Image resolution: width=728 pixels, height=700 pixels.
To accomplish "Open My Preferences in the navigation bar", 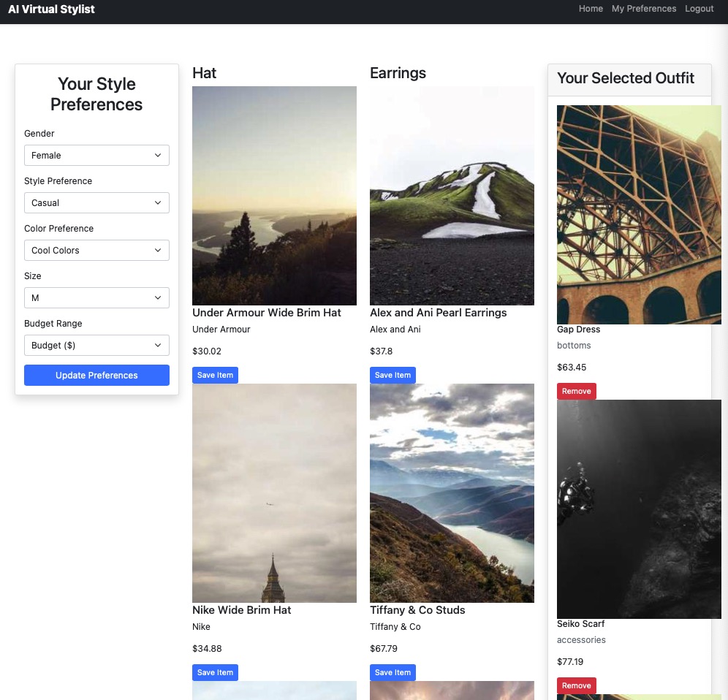I will (643, 9).
